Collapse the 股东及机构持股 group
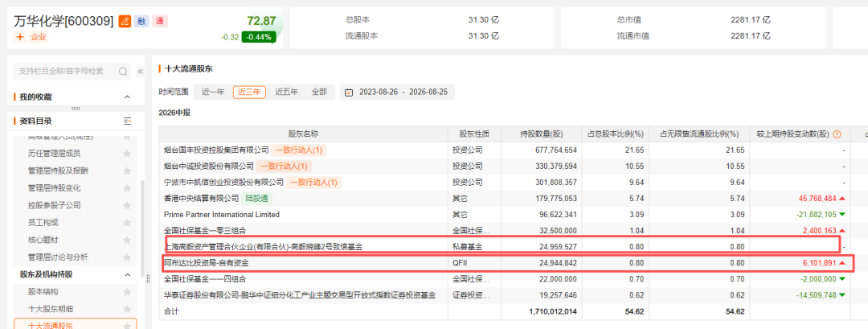This screenshot has width=868, height=329. (127, 275)
